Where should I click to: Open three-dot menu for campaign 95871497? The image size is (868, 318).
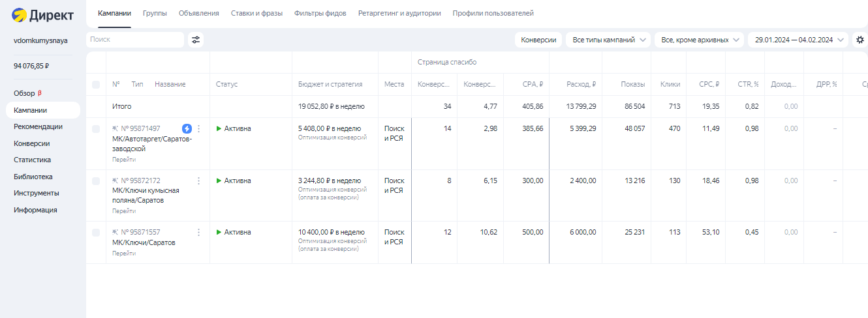pos(199,129)
